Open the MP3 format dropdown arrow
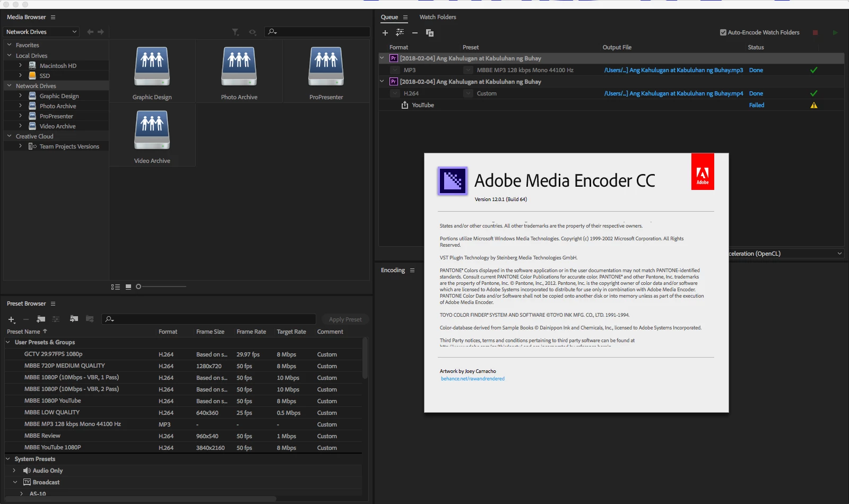849x504 pixels. 395,70
